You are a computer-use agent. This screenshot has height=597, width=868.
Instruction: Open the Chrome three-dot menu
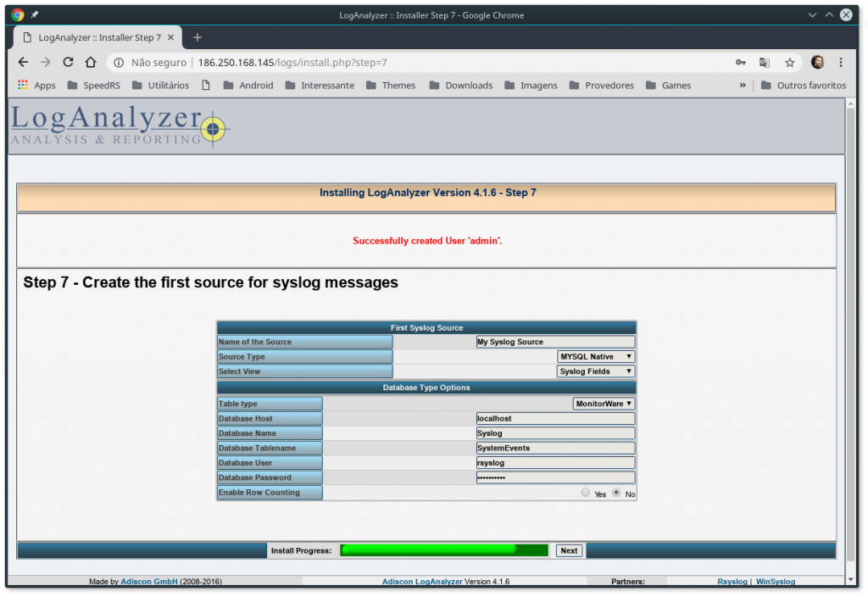pos(842,62)
